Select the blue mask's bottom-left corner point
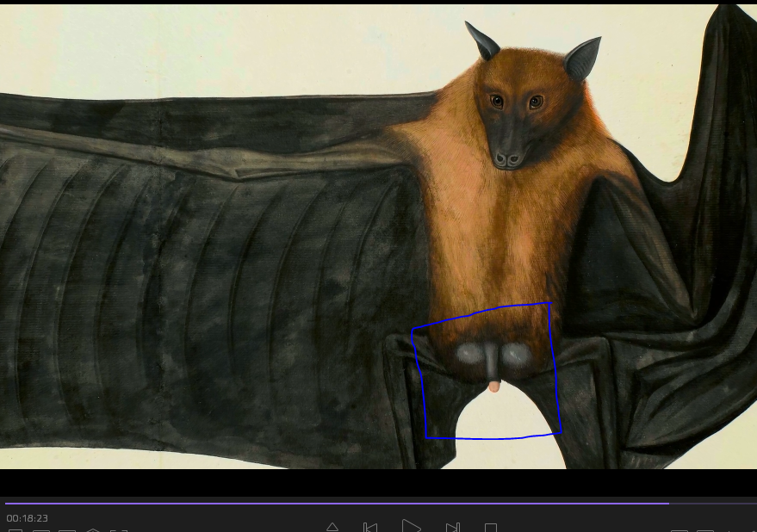Screen dimensions: 757x532 point(426,437)
